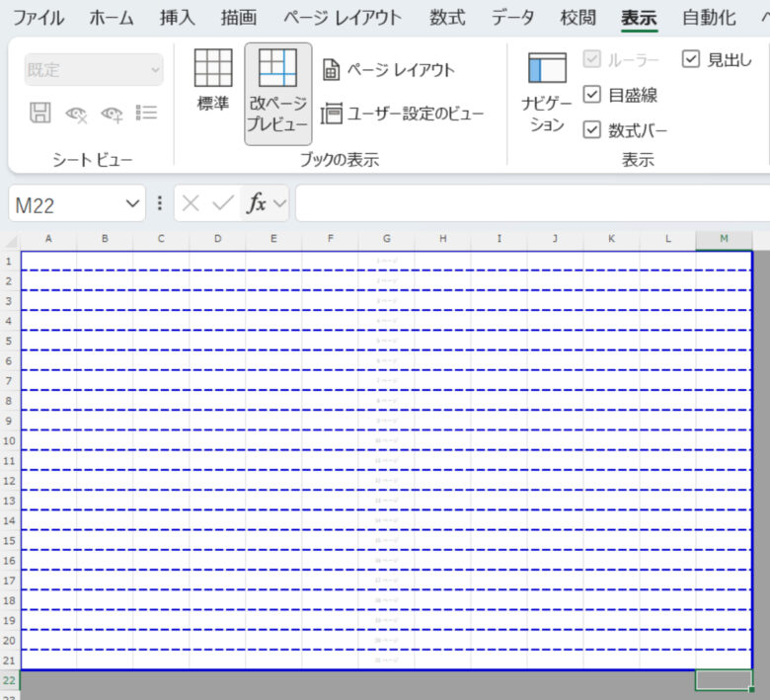Switch to the 標準 normal view
770x700 pixels.
click(213, 81)
